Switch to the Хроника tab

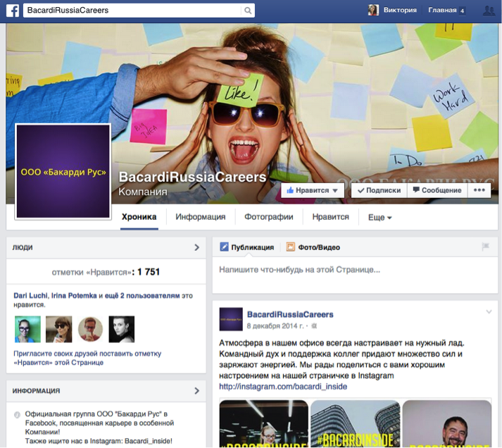click(139, 217)
